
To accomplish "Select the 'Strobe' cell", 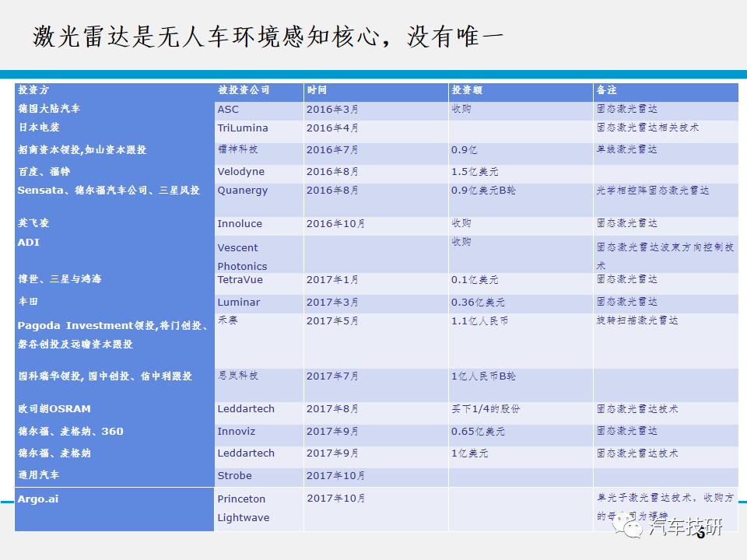I will click(259, 477).
